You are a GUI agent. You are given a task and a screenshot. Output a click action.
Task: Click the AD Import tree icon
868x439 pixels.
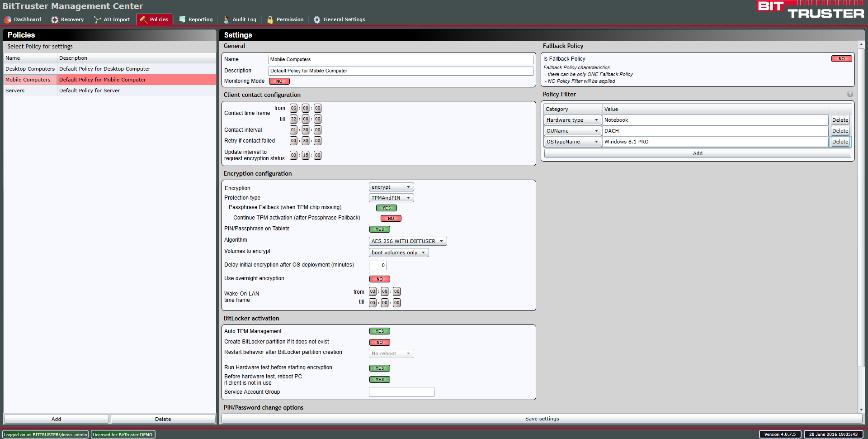click(x=97, y=19)
